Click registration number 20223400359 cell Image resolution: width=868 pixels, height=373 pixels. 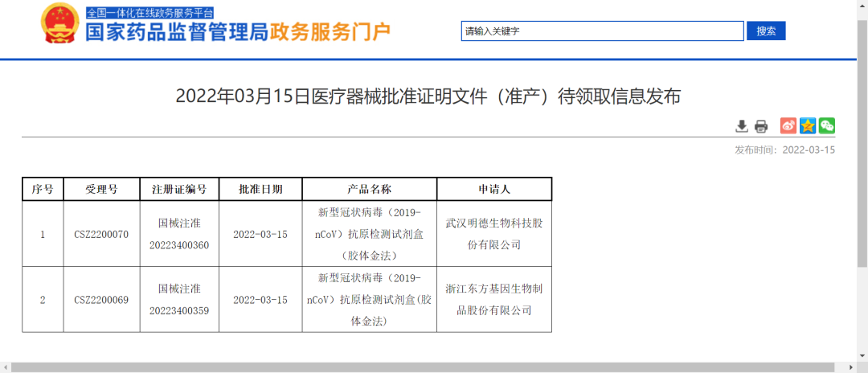pyautogui.click(x=179, y=300)
